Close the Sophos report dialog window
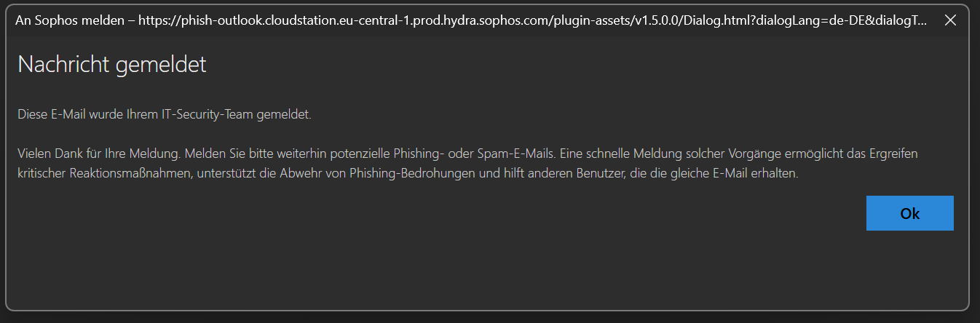Image resolution: width=980 pixels, height=323 pixels. (949, 20)
